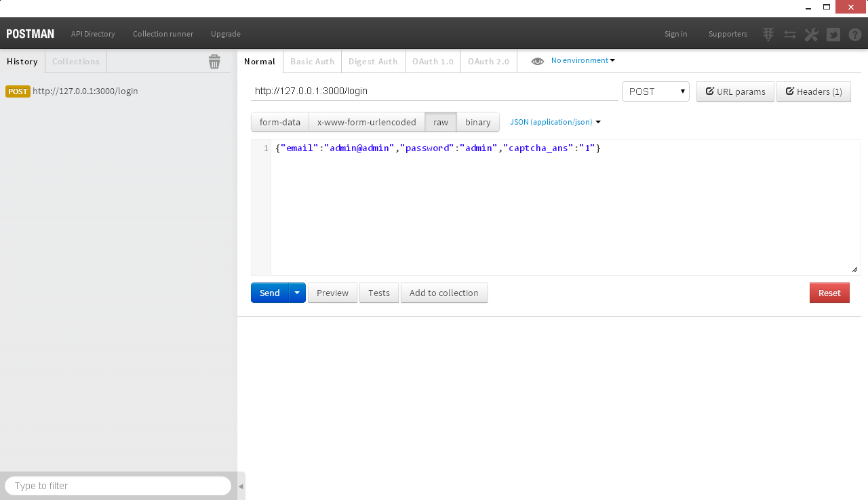Click Supporters link
The width and height of the screenshot is (868, 500).
click(728, 34)
